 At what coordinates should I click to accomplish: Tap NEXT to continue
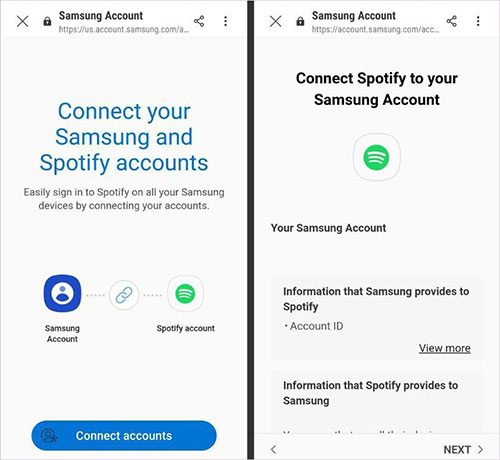click(463, 450)
